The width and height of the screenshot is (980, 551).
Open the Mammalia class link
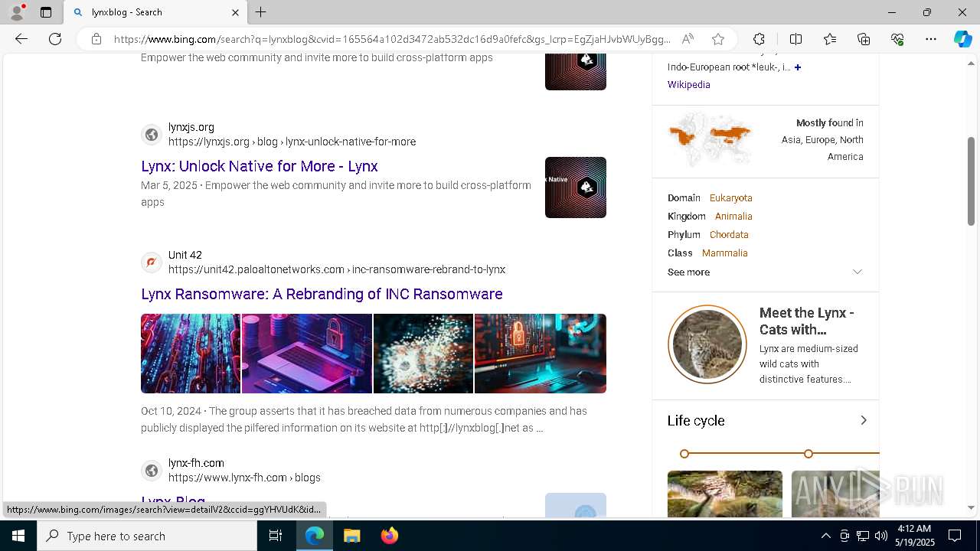(724, 253)
